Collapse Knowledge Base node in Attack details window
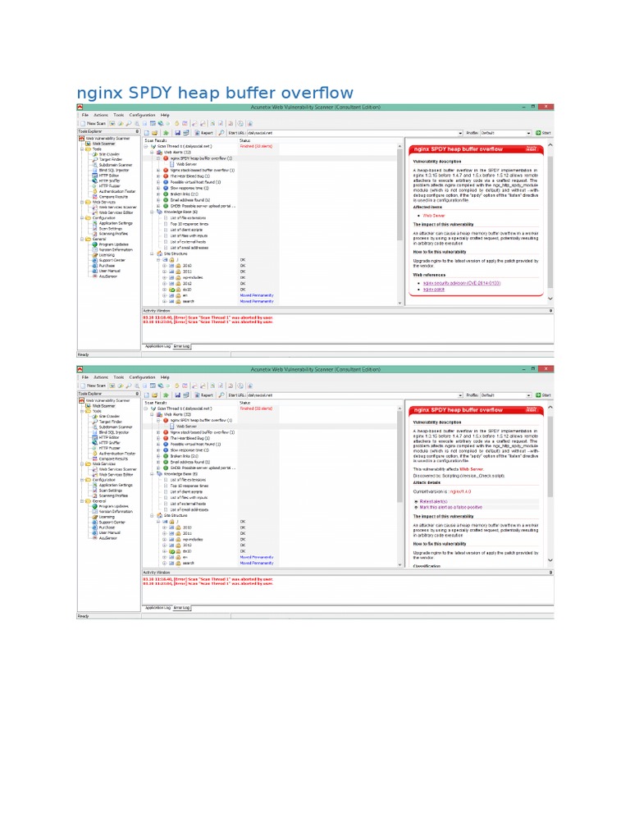 click(x=152, y=473)
